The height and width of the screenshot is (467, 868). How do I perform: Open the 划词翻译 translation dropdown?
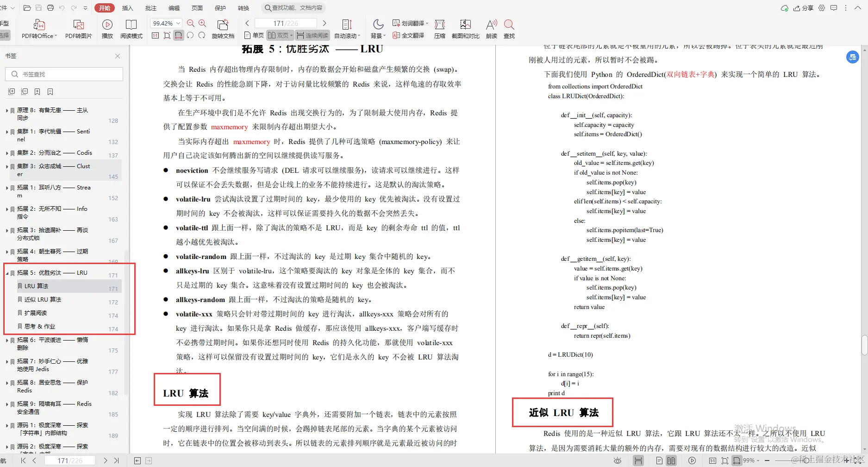pos(410,22)
